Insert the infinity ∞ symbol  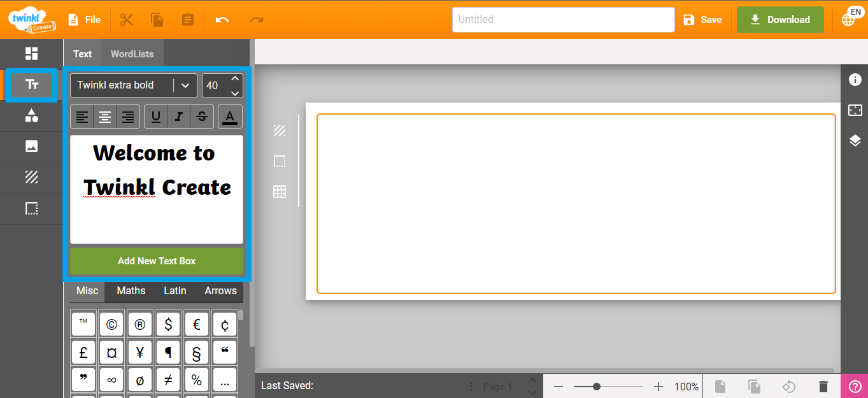(111, 380)
